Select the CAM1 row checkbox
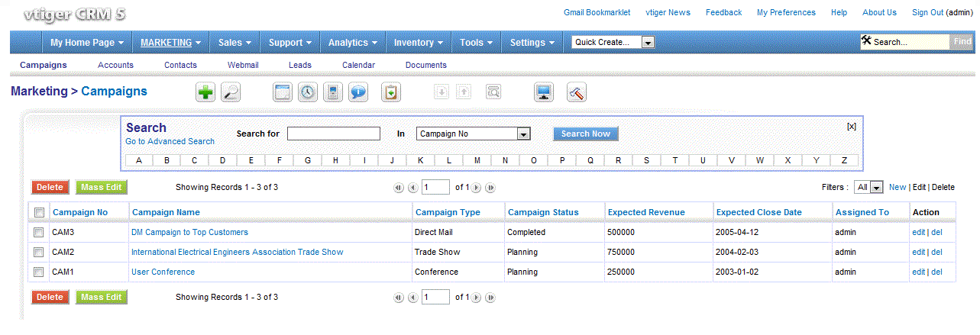 [39, 272]
